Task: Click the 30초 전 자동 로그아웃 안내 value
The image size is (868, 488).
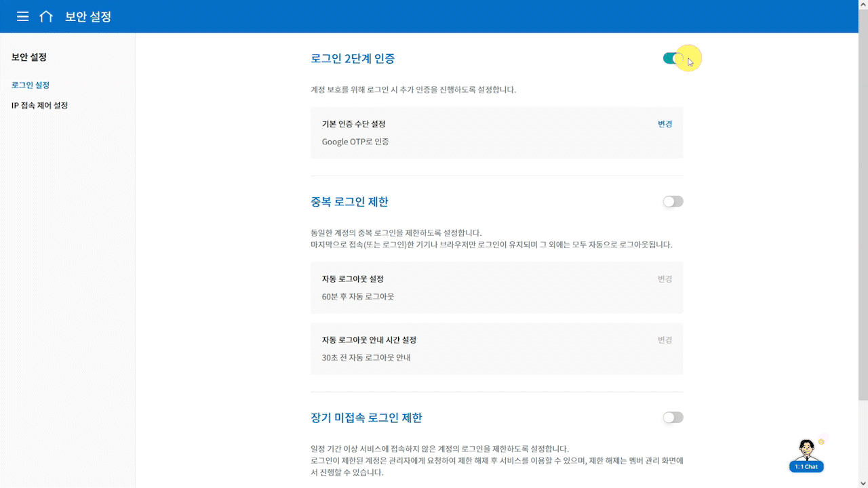Action: [366, 358]
